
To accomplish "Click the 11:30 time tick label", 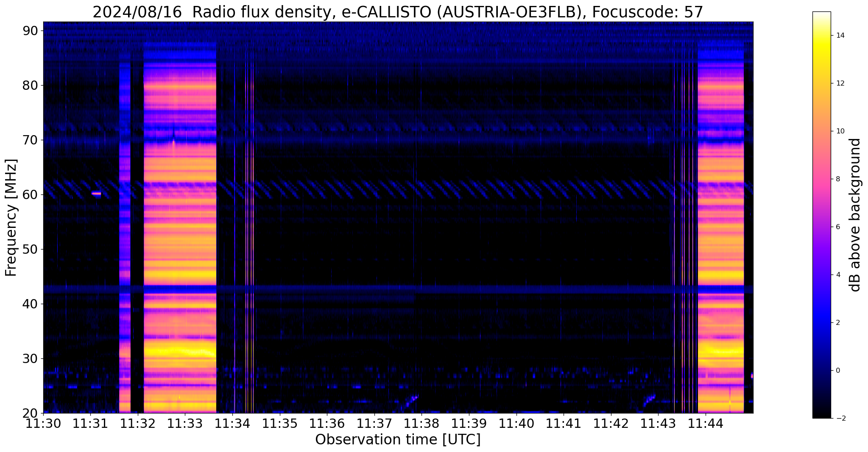I will pos(43,424).
